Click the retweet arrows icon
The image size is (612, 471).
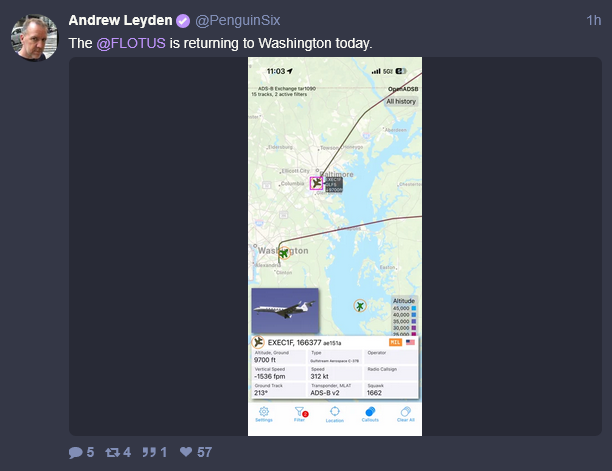point(112,452)
